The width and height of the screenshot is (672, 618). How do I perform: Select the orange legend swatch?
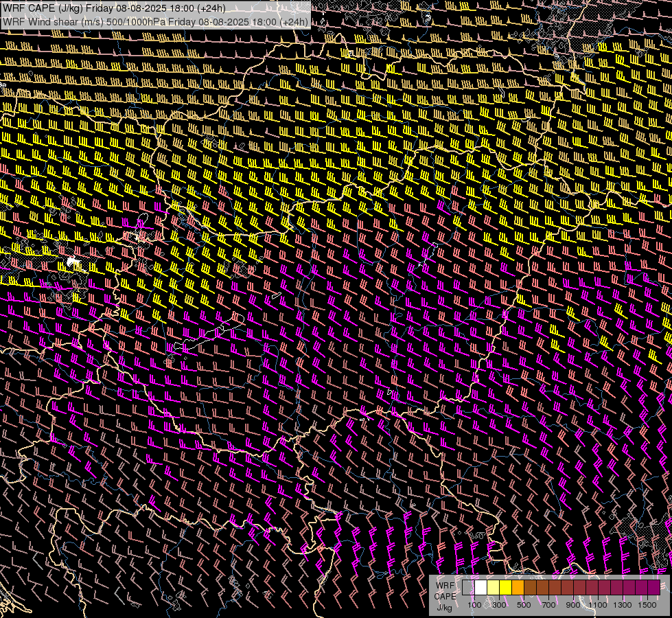(518, 587)
